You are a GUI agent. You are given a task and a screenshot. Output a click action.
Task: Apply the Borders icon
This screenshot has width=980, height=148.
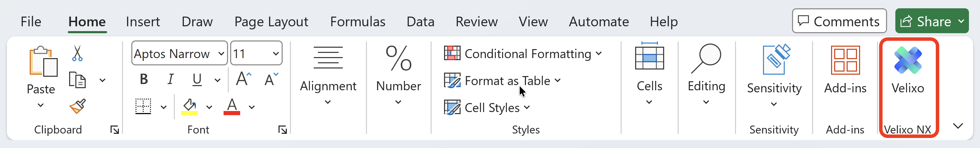pyautogui.click(x=143, y=107)
